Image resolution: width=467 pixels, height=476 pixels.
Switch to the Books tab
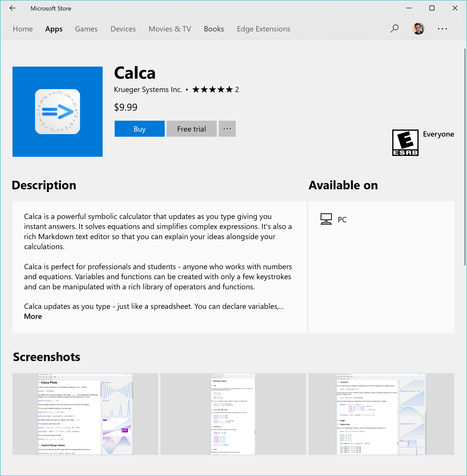pyautogui.click(x=214, y=29)
